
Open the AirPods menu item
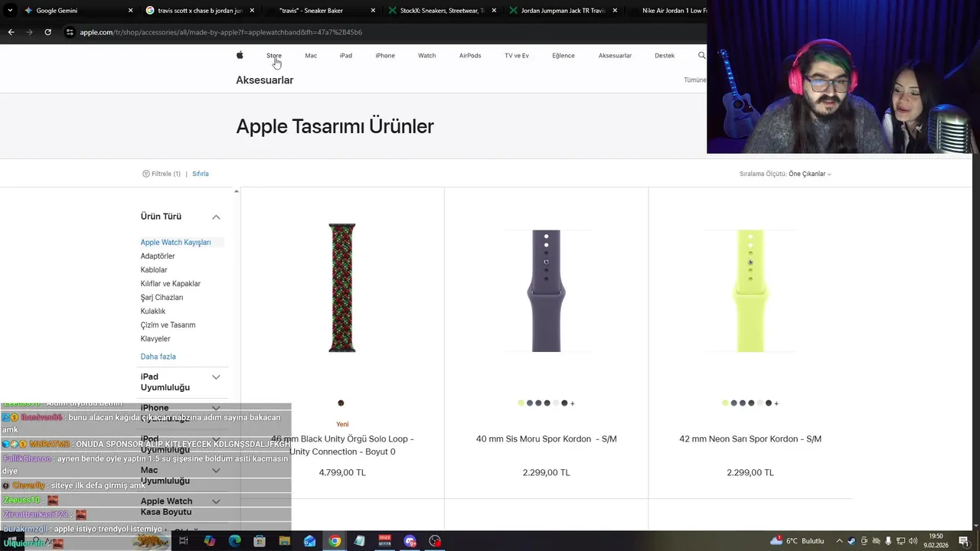coord(470,55)
